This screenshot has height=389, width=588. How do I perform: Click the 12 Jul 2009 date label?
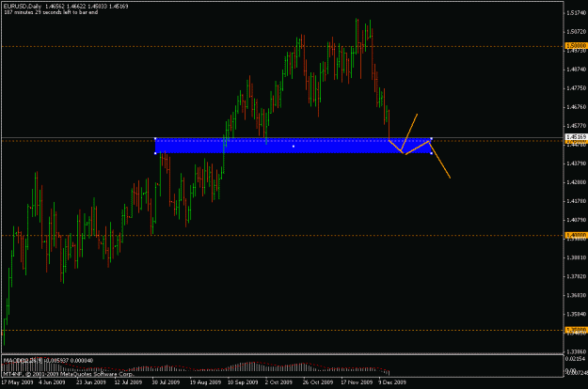click(128, 382)
